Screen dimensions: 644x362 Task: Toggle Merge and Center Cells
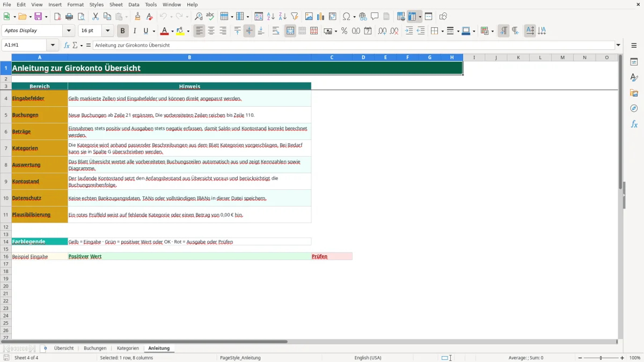tap(290, 31)
